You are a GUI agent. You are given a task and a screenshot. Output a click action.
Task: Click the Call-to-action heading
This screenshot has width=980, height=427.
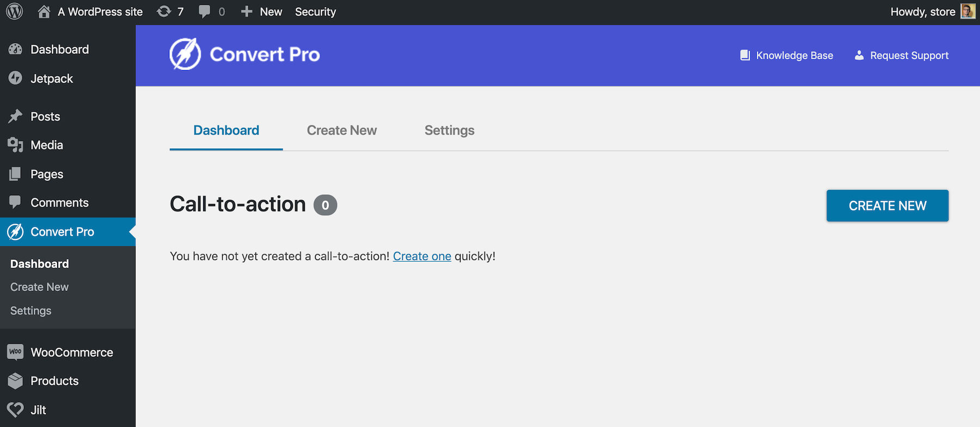pyautogui.click(x=238, y=205)
